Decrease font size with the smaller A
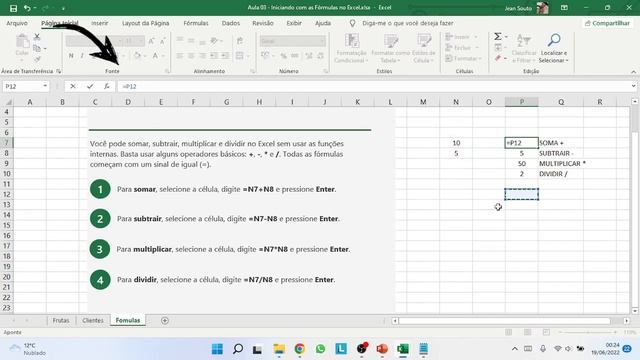 (162, 41)
